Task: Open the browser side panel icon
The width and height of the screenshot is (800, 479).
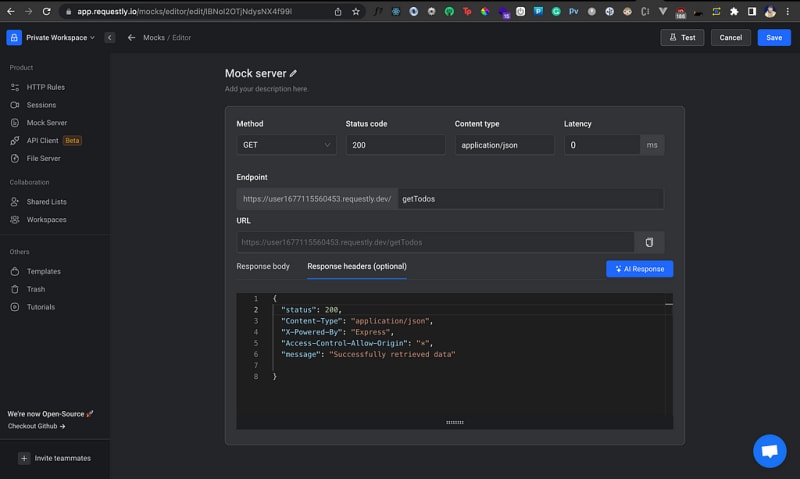Action: (752, 11)
